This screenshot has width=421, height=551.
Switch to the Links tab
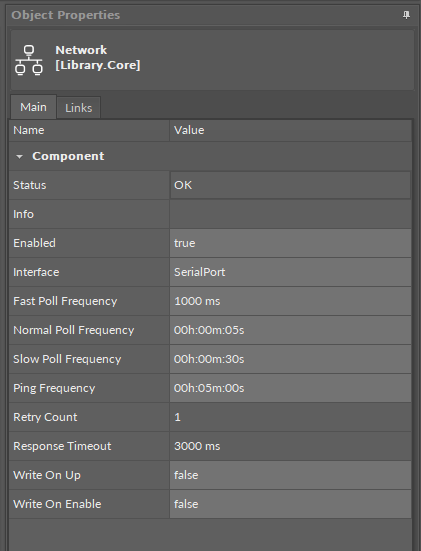(79, 108)
